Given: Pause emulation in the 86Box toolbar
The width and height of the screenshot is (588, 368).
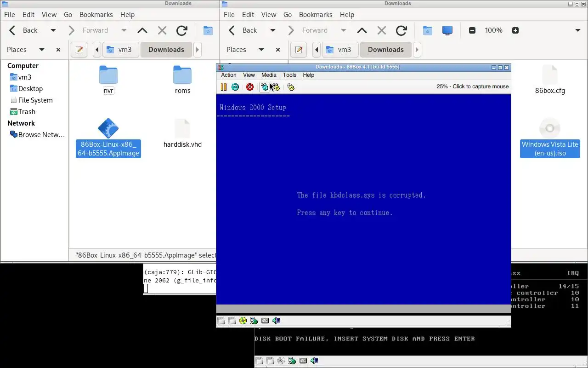Looking at the screenshot, I should click(x=224, y=87).
